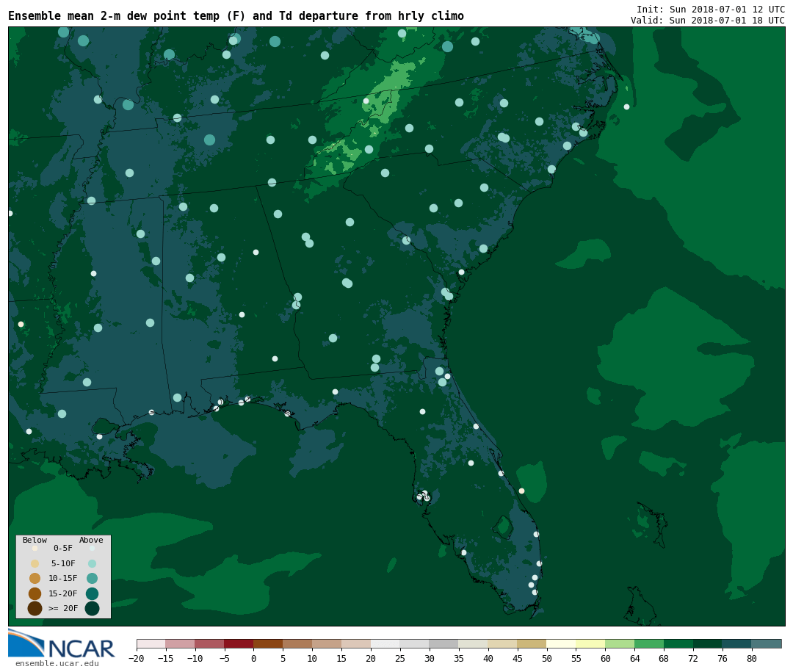Screen dimensions: 793x672
Task: Pick the dark teal swatch between 76 and 80
Action: tap(737, 643)
